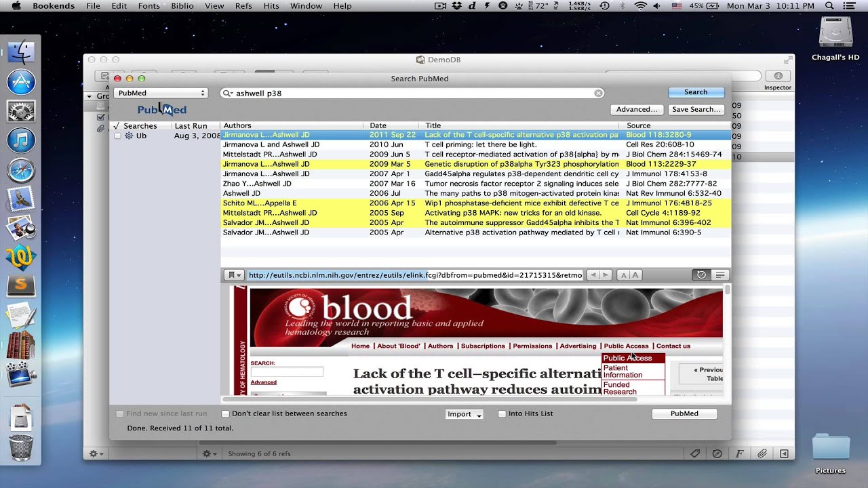Click the Wi-Fi icon in menu bar
Image resolution: width=868 pixels, height=488 pixels.
pos(640,6)
